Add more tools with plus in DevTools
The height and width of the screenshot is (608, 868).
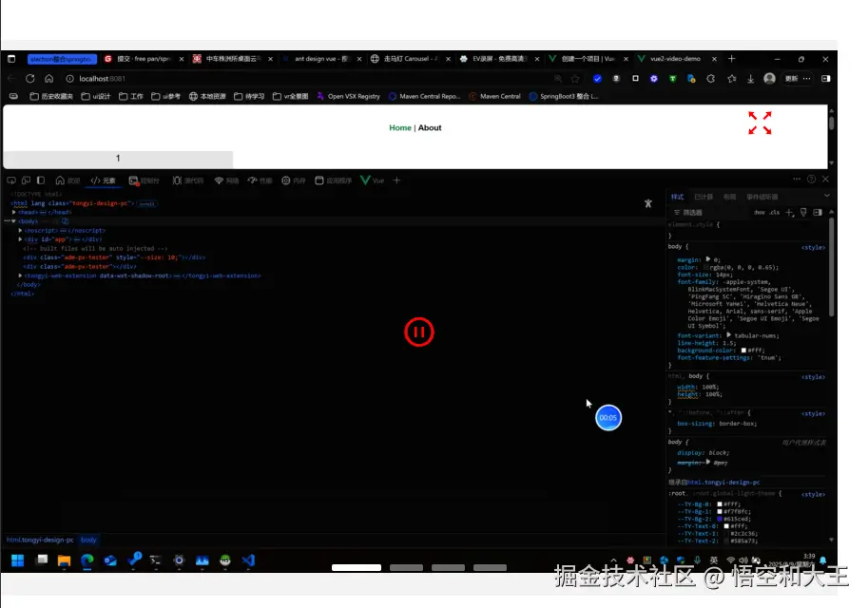coord(396,180)
